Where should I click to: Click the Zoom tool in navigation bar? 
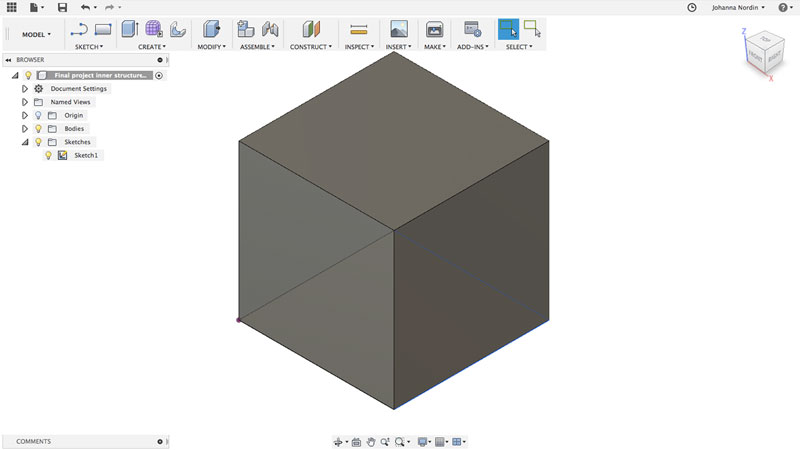pyautogui.click(x=385, y=442)
